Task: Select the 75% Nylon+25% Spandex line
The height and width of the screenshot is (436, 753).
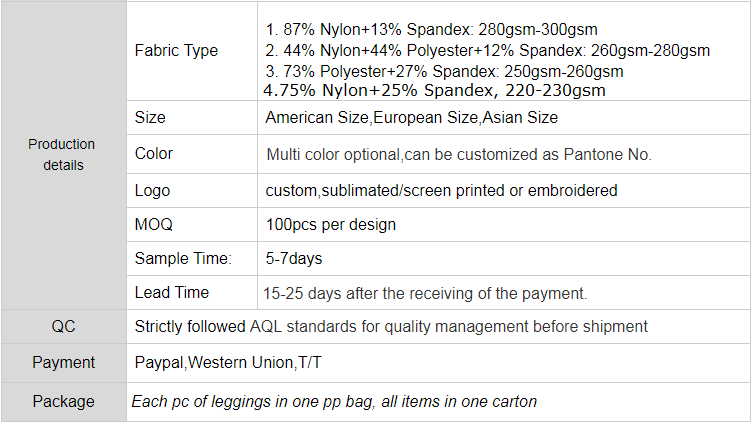Action: click(434, 90)
